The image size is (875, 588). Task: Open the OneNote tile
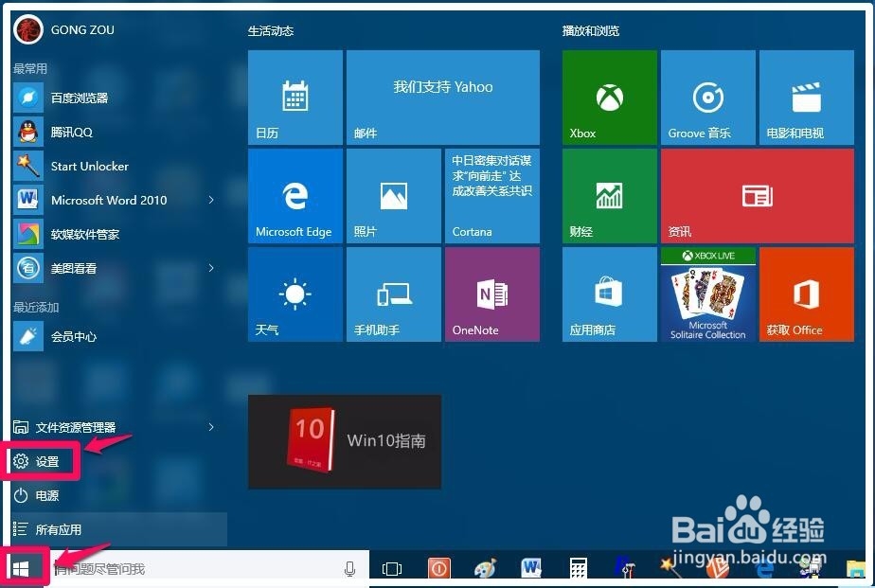click(x=491, y=294)
